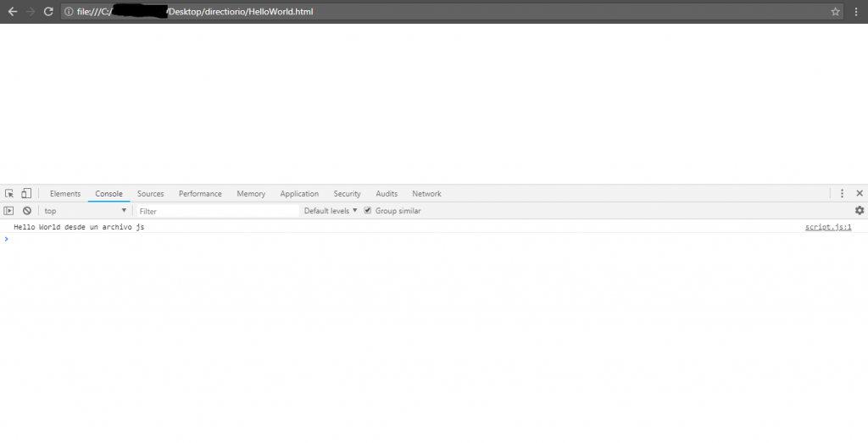Open the Sources tab
Screen dimensions: 868x443
[150, 194]
